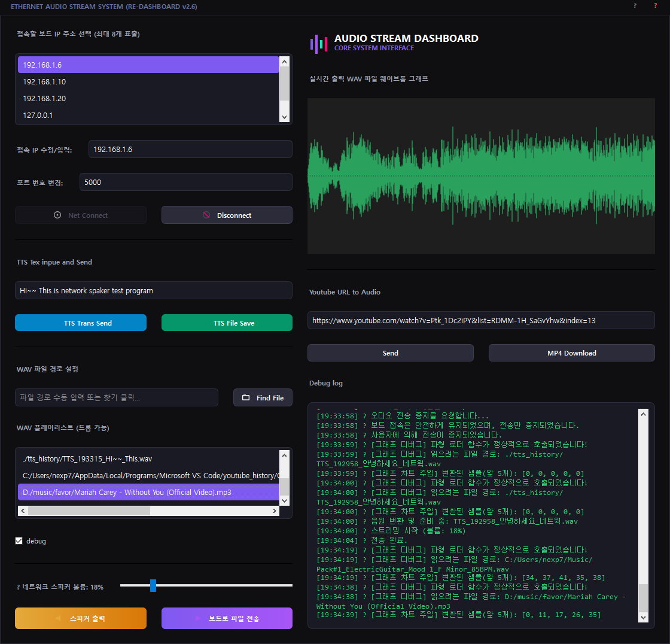Click the Debug log scroll-up arrow
The width and height of the screenshot is (670, 644).
[x=644, y=414]
